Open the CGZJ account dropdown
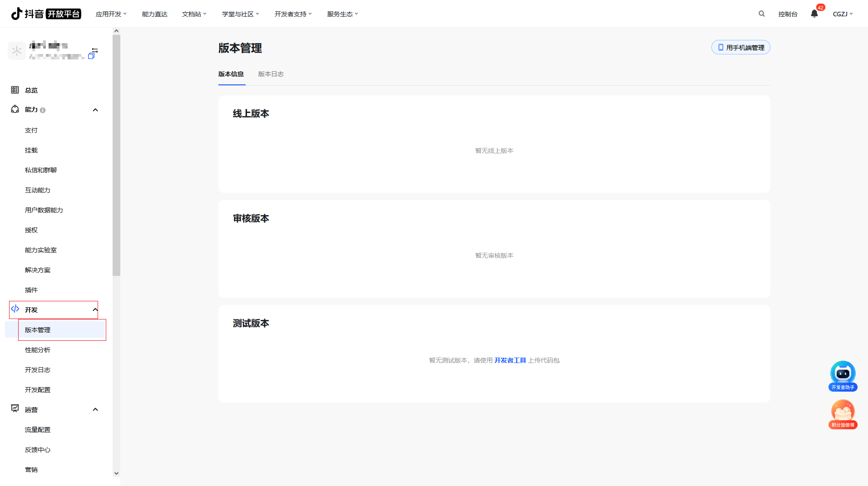 842,14
